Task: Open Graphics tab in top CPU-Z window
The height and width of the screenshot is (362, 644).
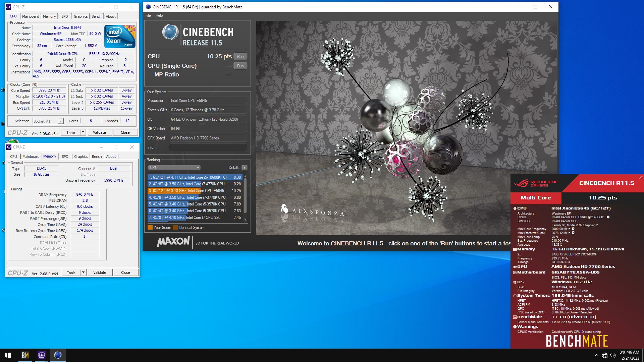Action: 81,16
